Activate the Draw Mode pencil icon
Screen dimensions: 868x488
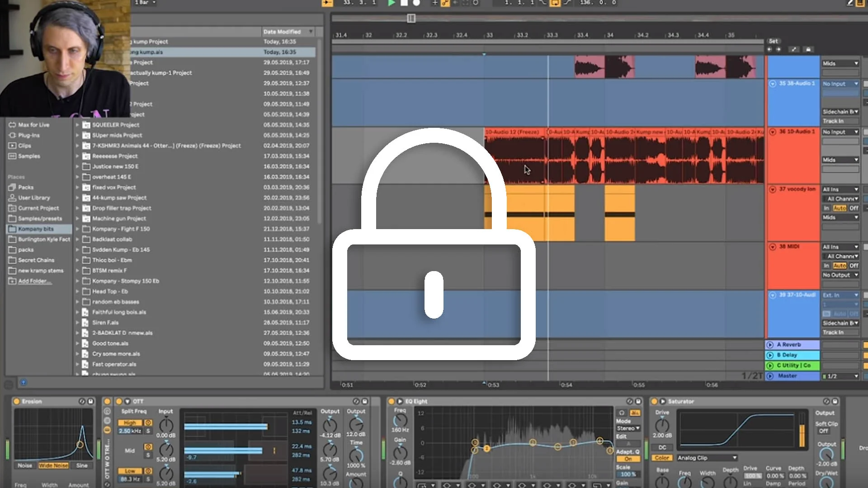click(x=850, y=3)
